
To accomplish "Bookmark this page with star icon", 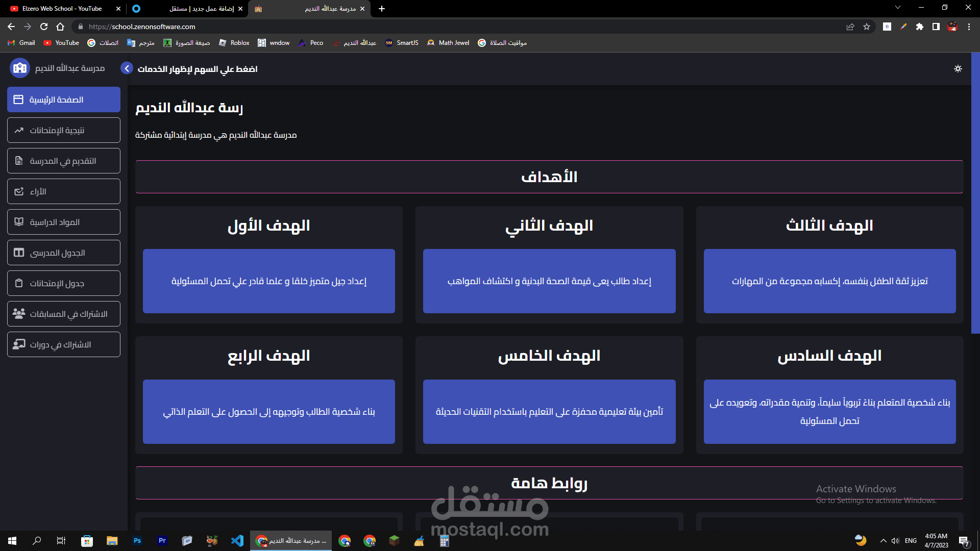I will pos(867,27).
